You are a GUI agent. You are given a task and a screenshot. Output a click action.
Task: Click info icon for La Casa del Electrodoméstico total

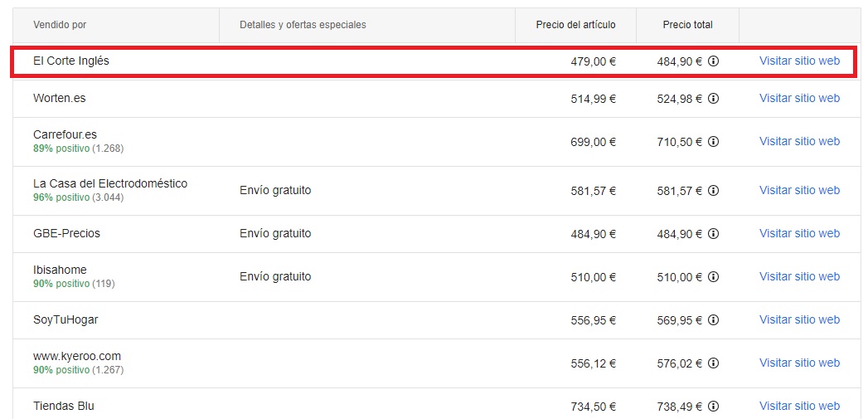714,191
